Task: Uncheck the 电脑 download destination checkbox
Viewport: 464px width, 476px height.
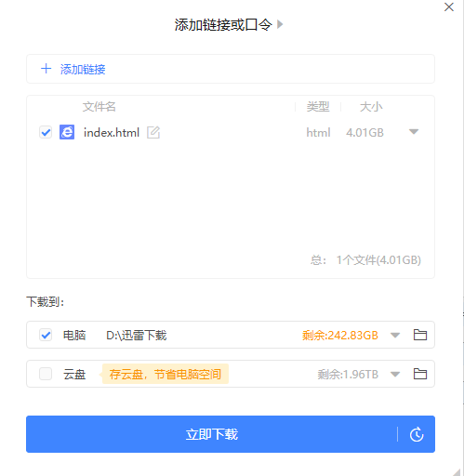Action: click(x=46, y=335)
